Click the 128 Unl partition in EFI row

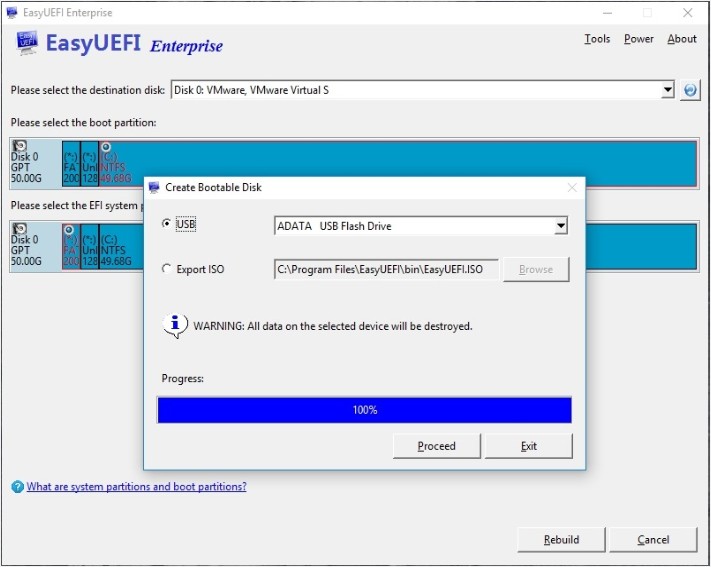point(90,246)
